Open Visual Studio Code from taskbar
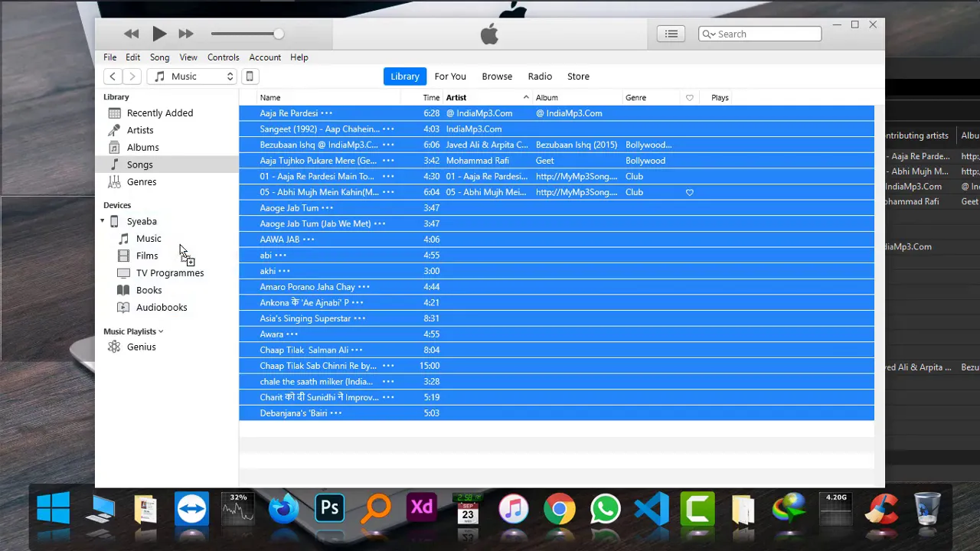Image resolution: width=980 pixels, height=551 pixels. [652, 508]
